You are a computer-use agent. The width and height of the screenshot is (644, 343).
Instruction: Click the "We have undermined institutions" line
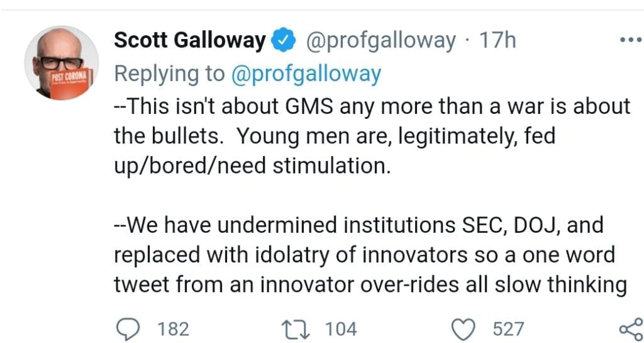click(358, 225)
